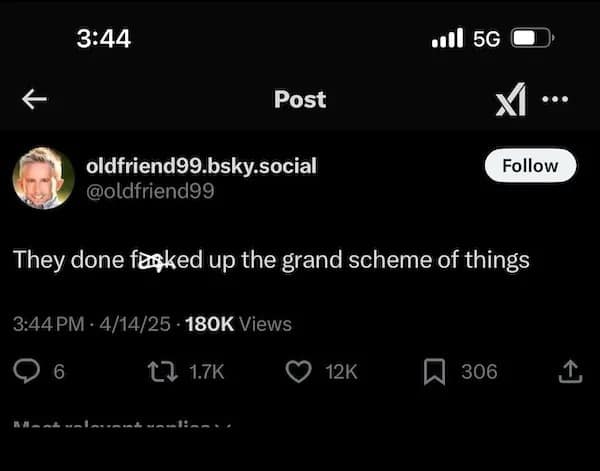Tap the battery indicator in the status bar
Screen dimensions: 600x471
click(x=528, y=38)
